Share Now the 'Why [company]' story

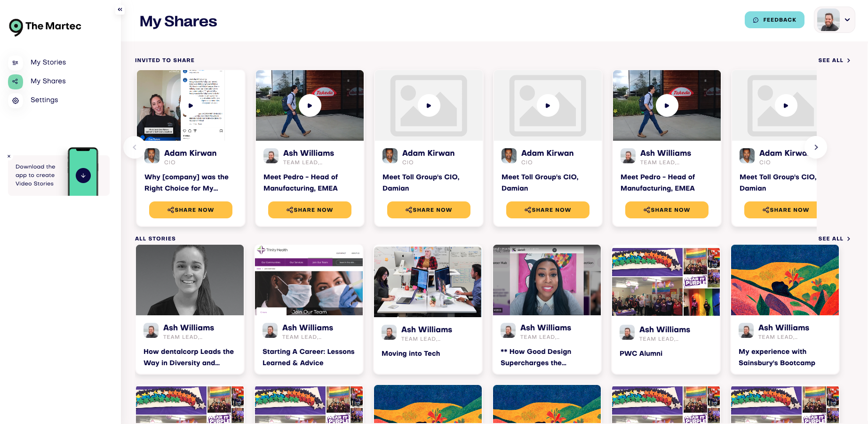tap(191, 210)
